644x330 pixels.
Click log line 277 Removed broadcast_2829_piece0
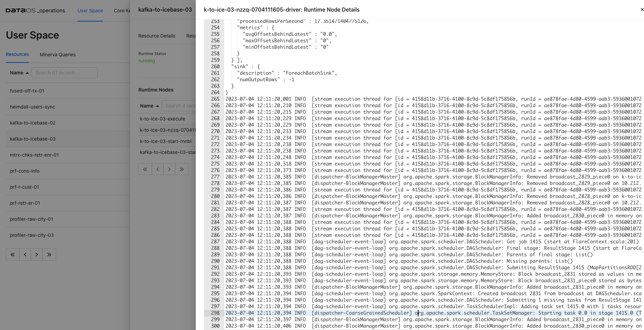coord(433,177)
